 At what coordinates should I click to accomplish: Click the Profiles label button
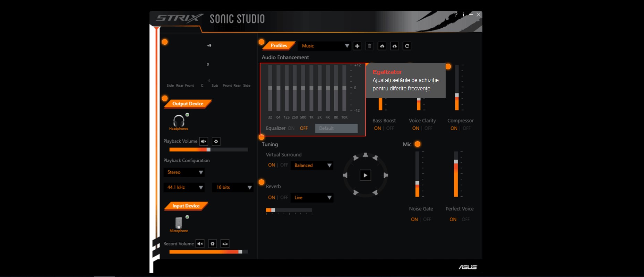[x=279, y=46]
